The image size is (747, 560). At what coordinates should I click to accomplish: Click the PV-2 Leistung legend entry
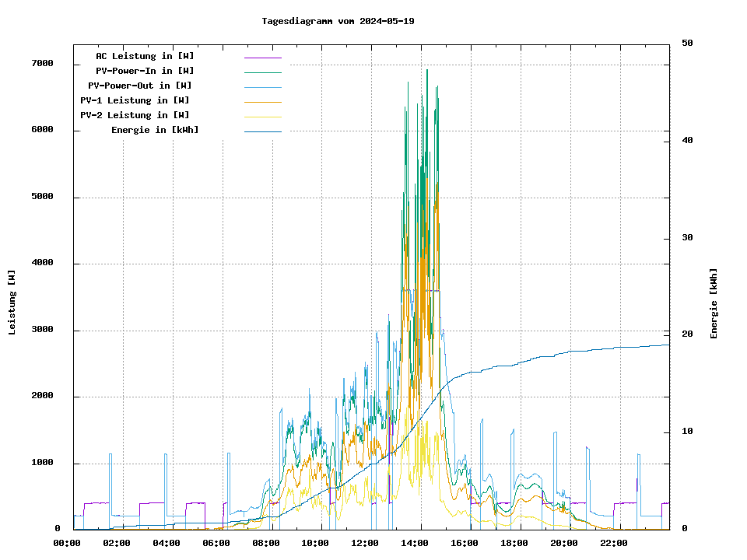(x=135, y=115)
